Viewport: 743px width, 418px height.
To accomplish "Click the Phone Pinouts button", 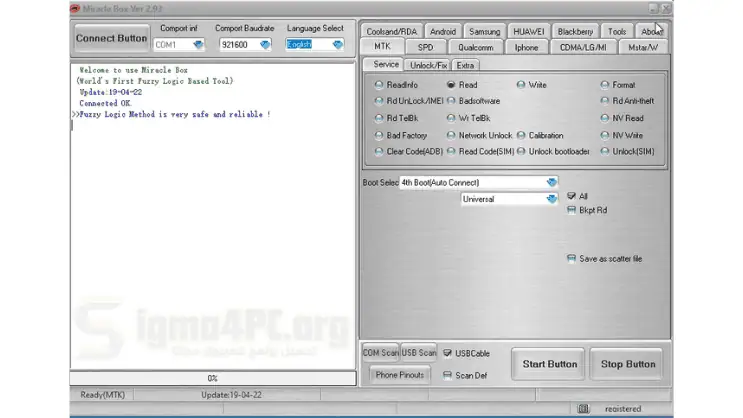I will (x=400, y=375).
